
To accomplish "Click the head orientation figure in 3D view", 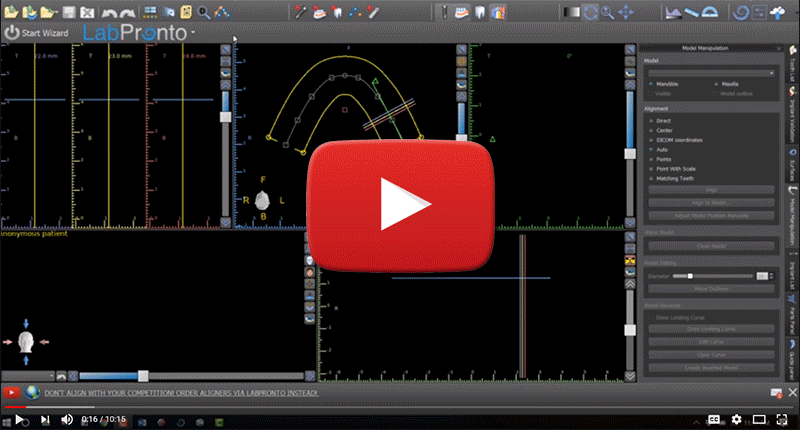I will coord(26,342).
